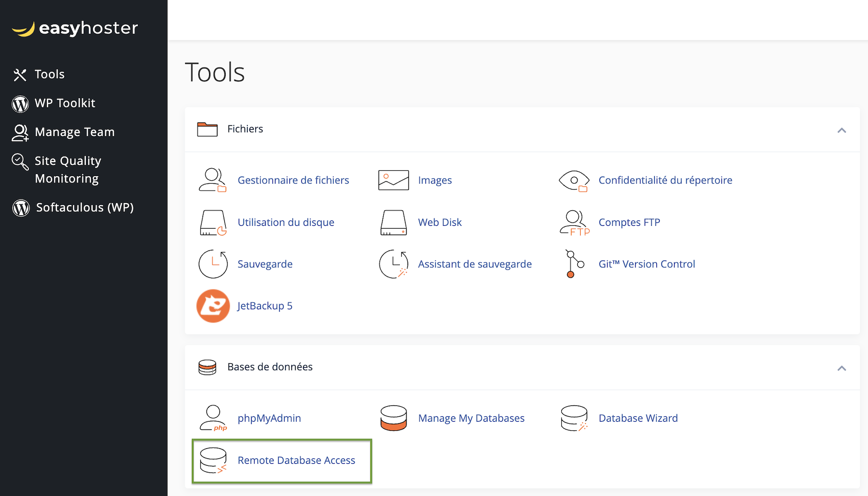Click the Confidentialité du répertoire eye icon
The image size is (868, 496).
point(574,180)
